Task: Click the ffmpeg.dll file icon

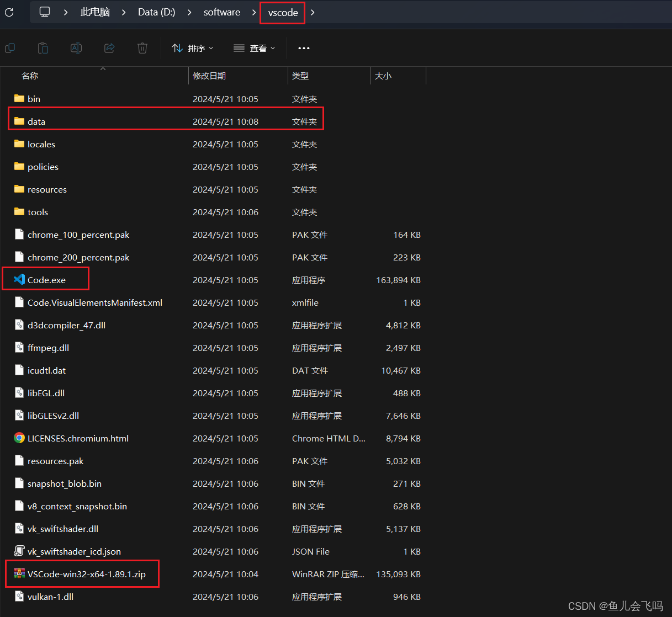Action: point(19,347)
